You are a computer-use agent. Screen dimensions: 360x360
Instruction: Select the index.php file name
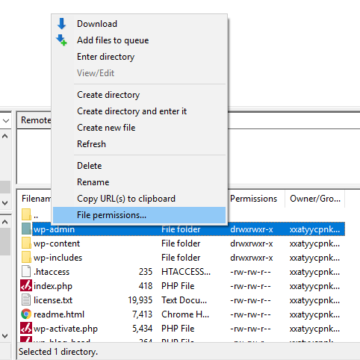[53, 286]
